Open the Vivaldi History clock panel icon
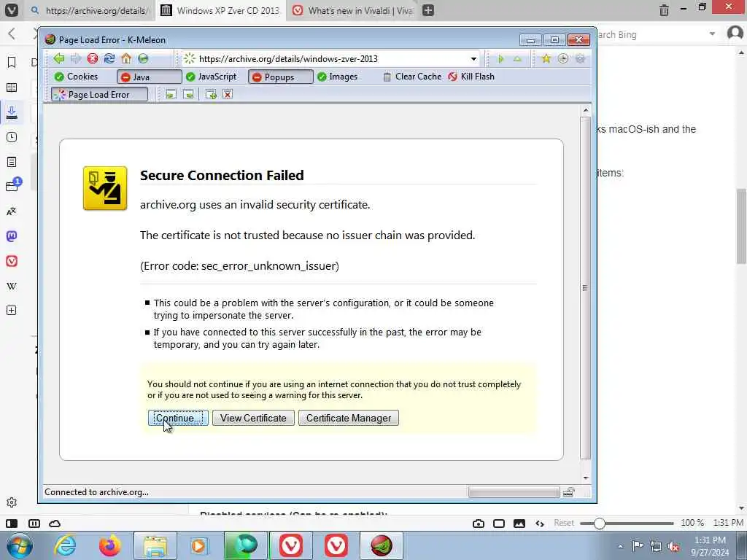This screenshot has height=560, width=747. (x=12, y=137)
